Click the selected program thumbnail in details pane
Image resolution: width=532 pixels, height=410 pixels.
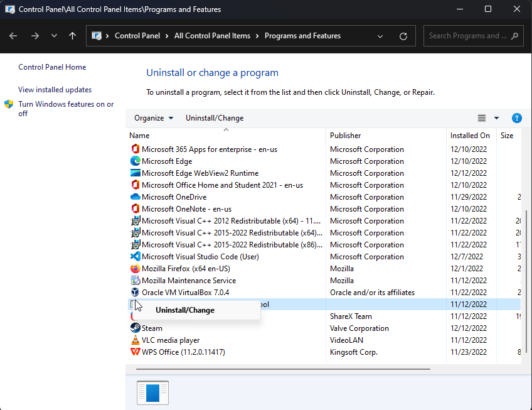point(152,392)
